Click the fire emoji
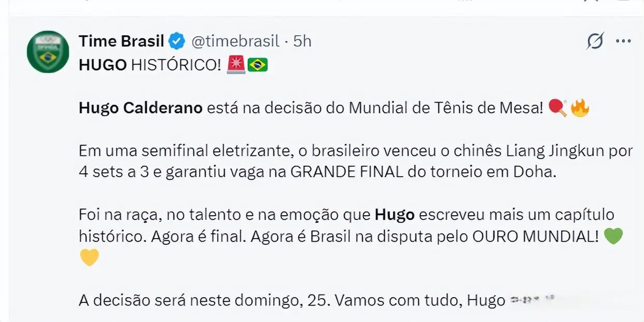 580,108
